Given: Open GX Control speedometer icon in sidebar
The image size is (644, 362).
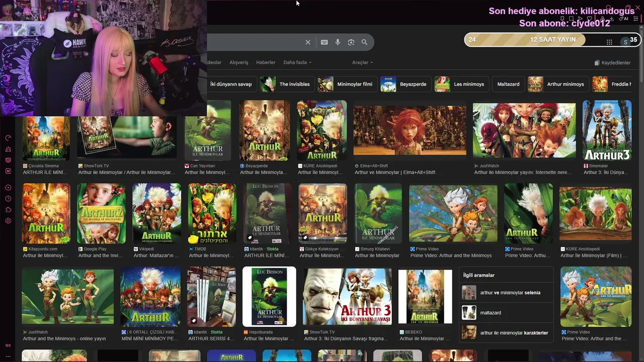Looking at the screenshot, I should coord(8,138).
